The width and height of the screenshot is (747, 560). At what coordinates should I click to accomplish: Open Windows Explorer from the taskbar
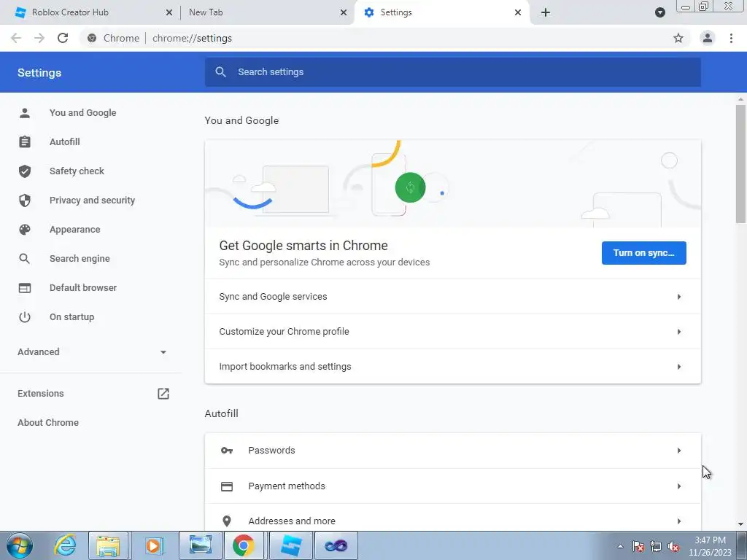tap(109, 545)
